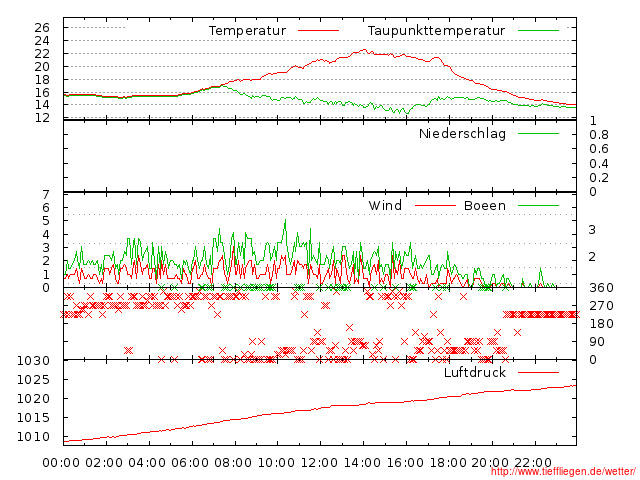640x480 pixels.
Task: Select the 'Temperatur' legend label
Action: tap(247, 31)
